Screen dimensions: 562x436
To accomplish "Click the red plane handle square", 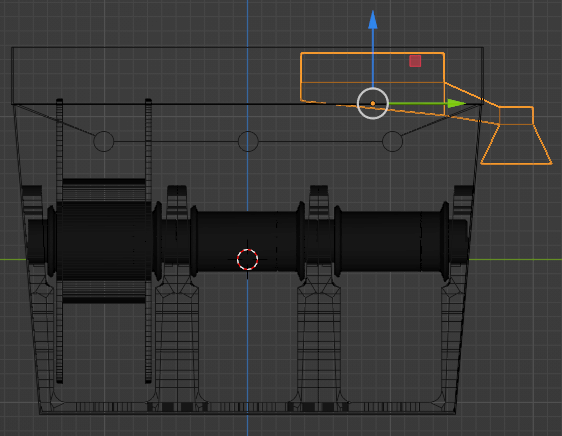I will click(x=415, y=61).
